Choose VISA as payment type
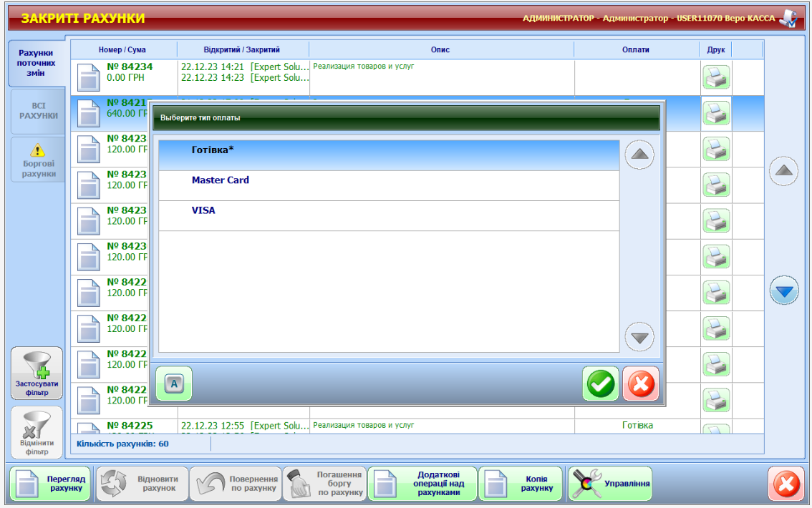Image resolution: width=812 pixels, height=508 pixels. point(388,215)
